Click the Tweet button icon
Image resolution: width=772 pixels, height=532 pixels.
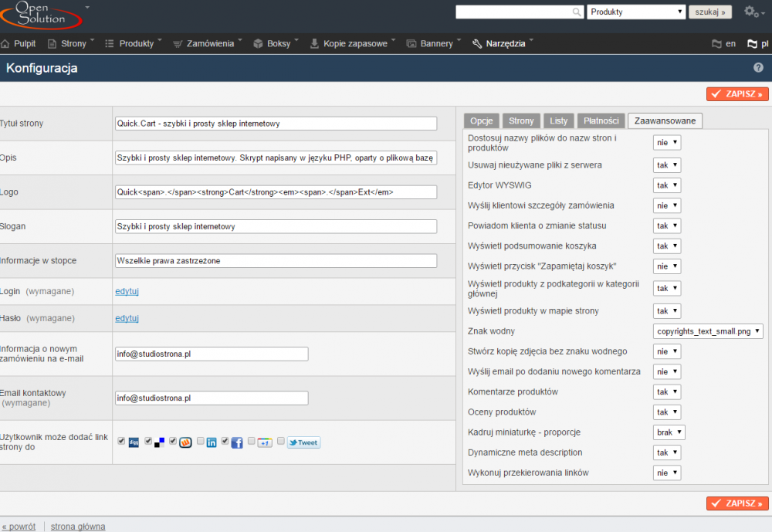(303, 442)
